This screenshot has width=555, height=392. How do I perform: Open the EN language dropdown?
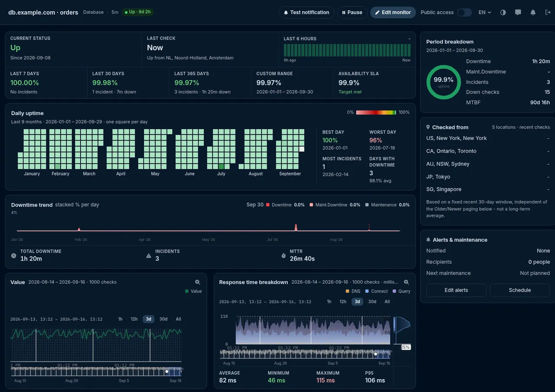485,13
